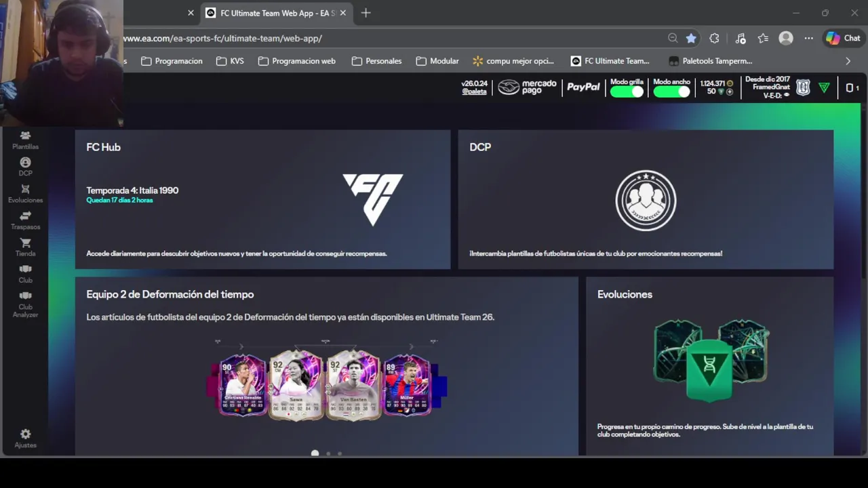Open Plantillas in the left sidebar
Viewport: 868px width, 488px height.
click(25, 140)
